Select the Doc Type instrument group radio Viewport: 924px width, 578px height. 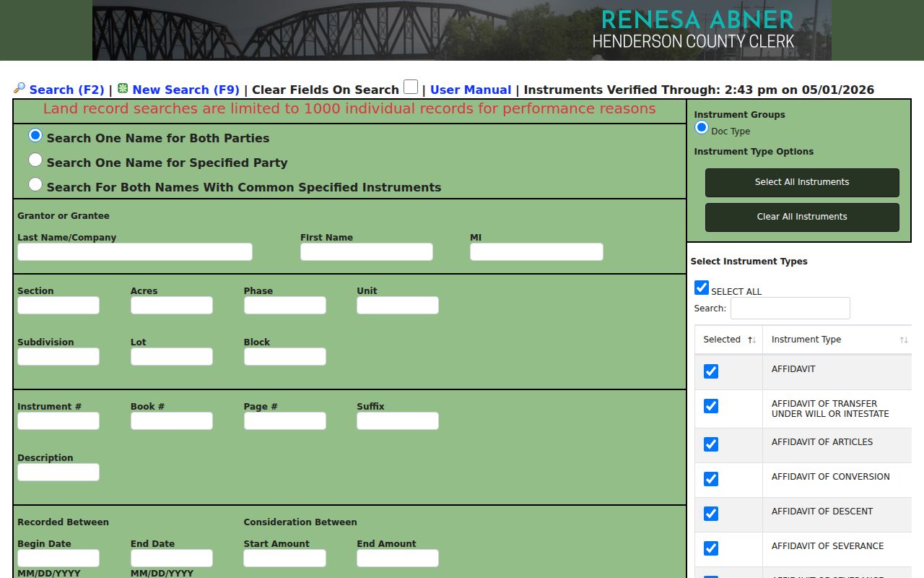pos(702,127)
